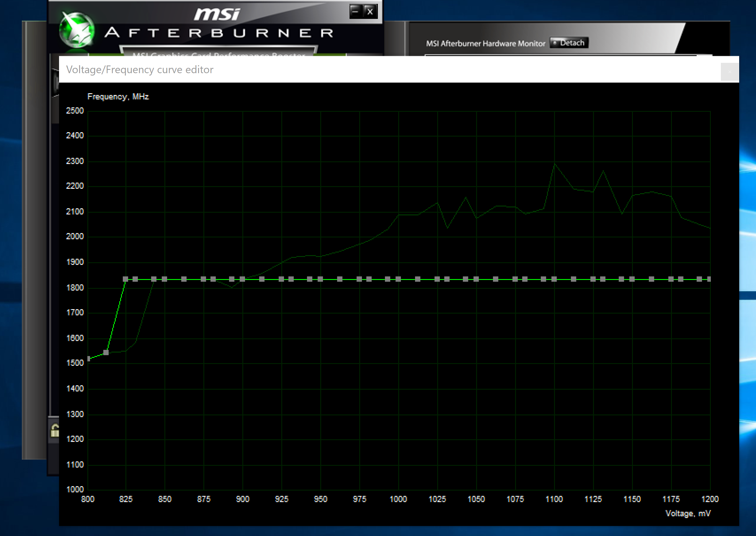Select the curve point at 800 mV
756x536 pixels.
click(89, 358)
